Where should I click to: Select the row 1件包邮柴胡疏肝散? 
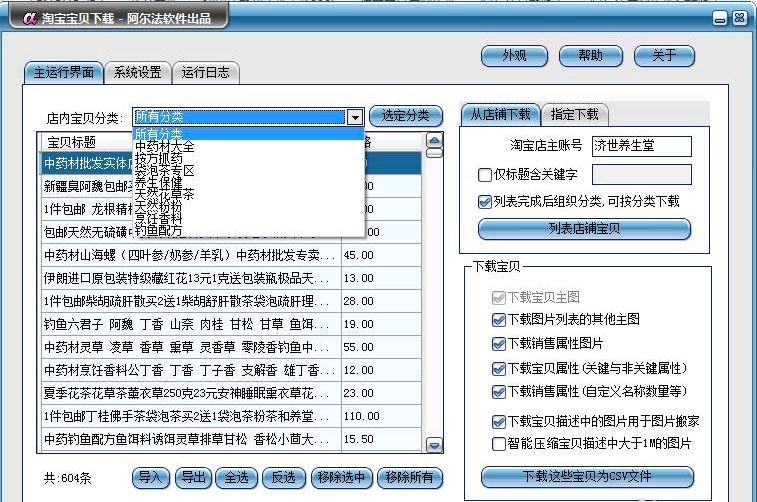point(231,302)
